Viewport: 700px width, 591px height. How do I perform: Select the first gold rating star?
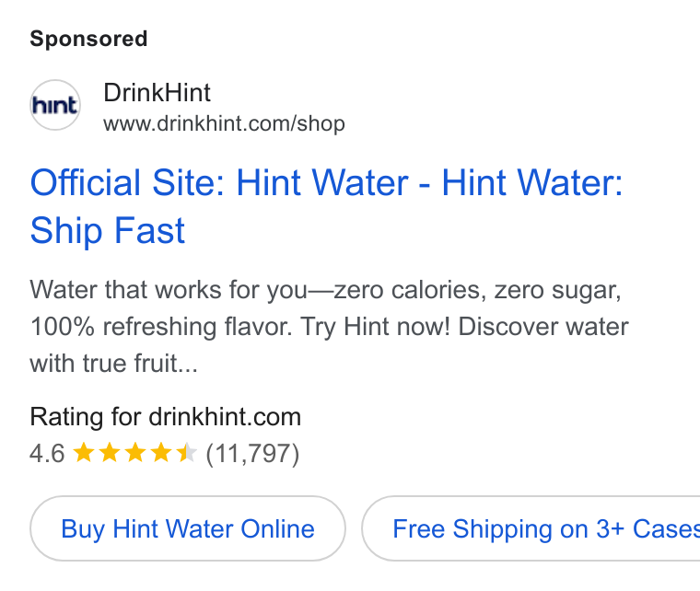[x=84, y=453]
